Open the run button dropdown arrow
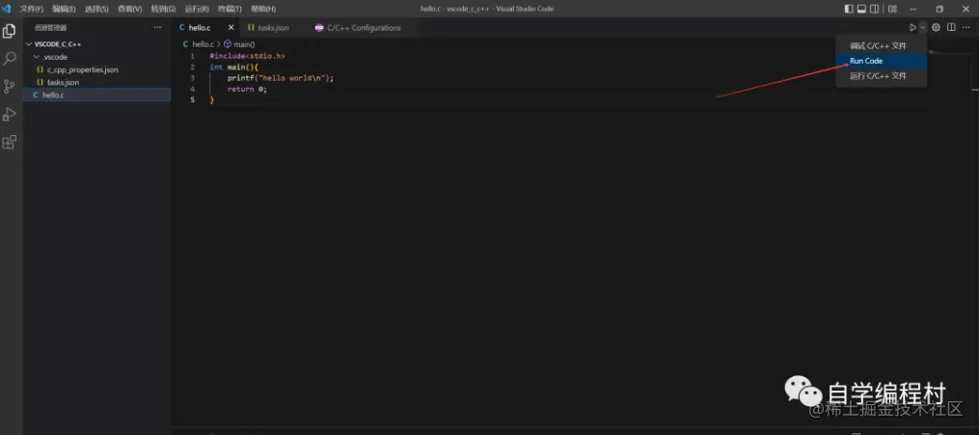980x435 pixels. coord(922,28)
